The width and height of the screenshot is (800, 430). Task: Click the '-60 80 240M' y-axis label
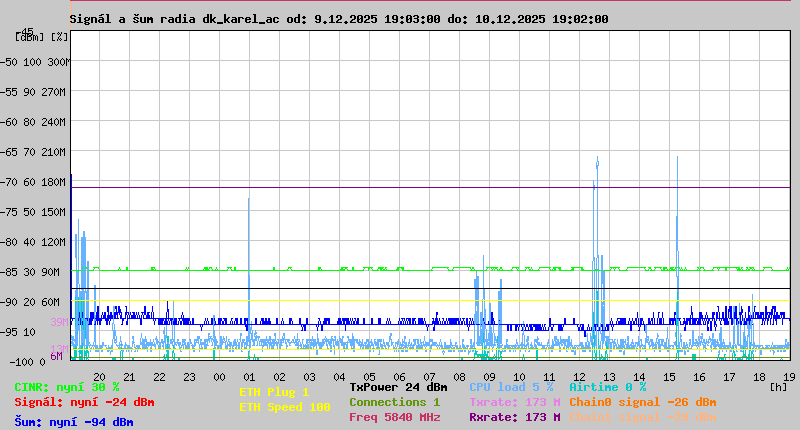[34, 122]
